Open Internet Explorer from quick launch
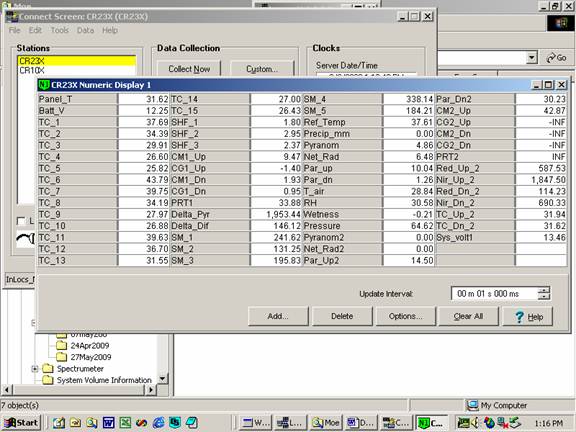Viewport: 576px width, 432px height. [159, 423]
